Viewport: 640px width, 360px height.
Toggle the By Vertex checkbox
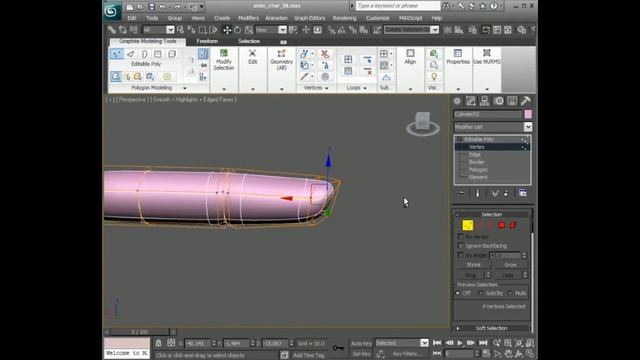pos(461,236)
